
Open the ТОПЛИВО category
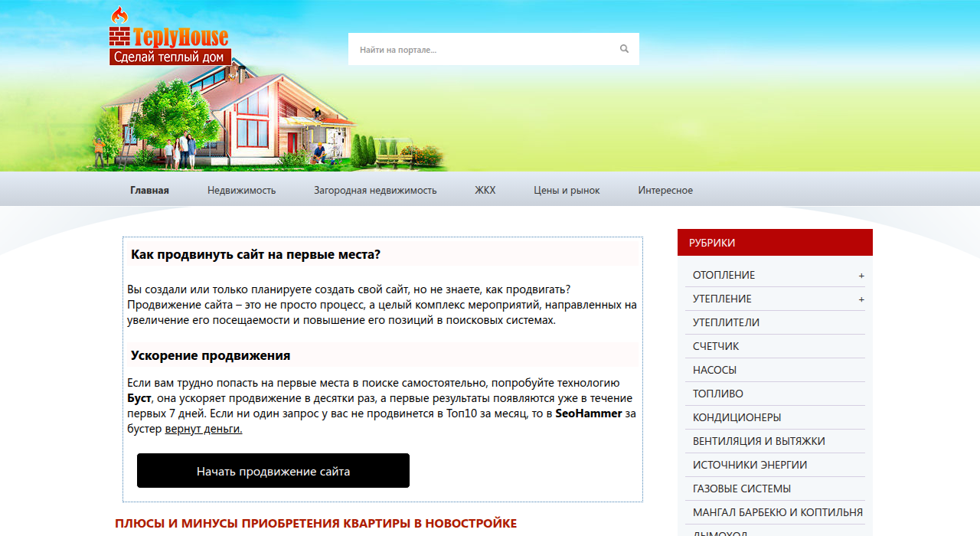(x=717, y=394)
